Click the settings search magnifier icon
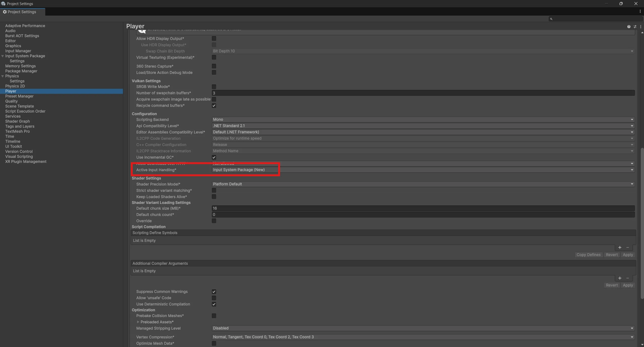The height and width of the screenshot is (347, 644). [x=551, y=19]
